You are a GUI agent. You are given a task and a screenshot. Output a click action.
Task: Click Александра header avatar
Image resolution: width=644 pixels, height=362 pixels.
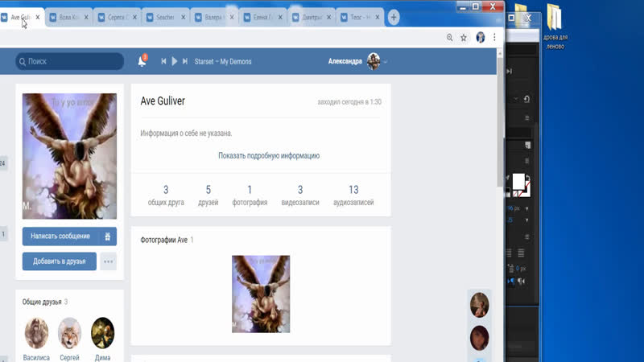click(374, 61)
